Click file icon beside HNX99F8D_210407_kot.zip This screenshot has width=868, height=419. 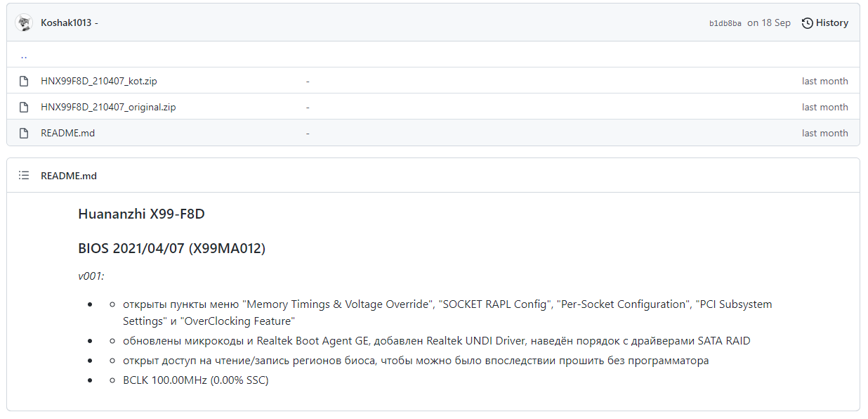coord(24,81)
